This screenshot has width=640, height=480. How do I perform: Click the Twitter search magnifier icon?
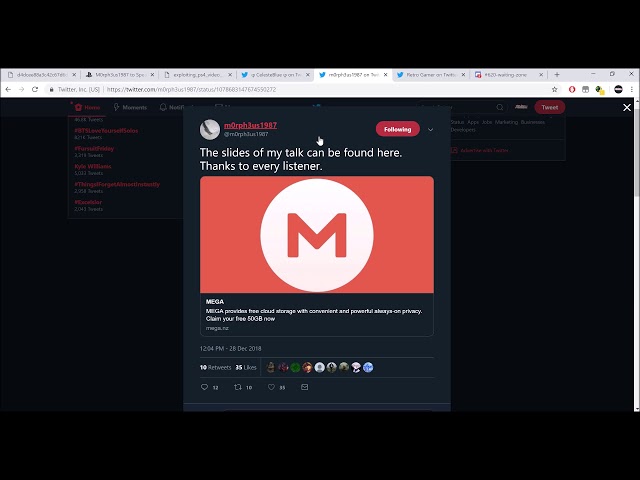point(500,107)
